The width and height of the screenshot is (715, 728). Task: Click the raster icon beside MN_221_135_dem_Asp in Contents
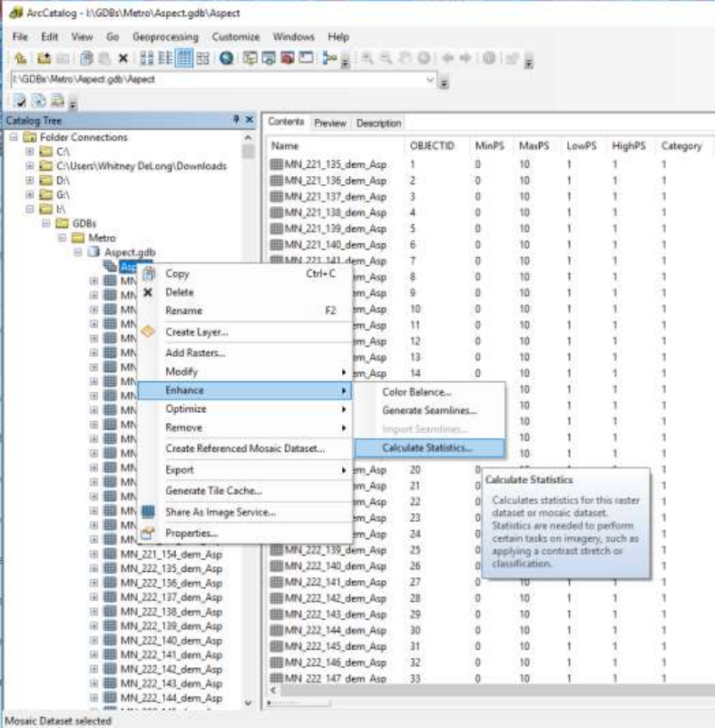point(277,164)
